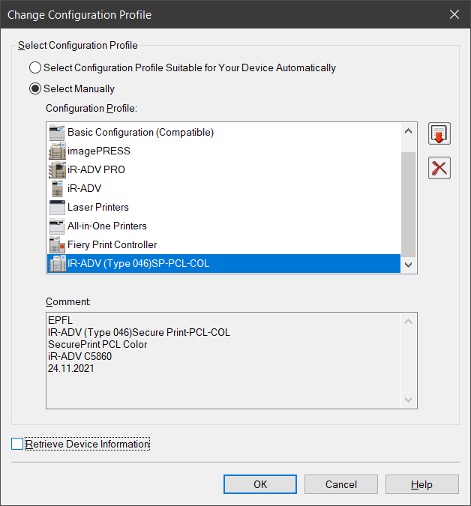Click the profile list scrollbar thumb
The height and width of the screenshot is (506, 471).
coord(408,204)
